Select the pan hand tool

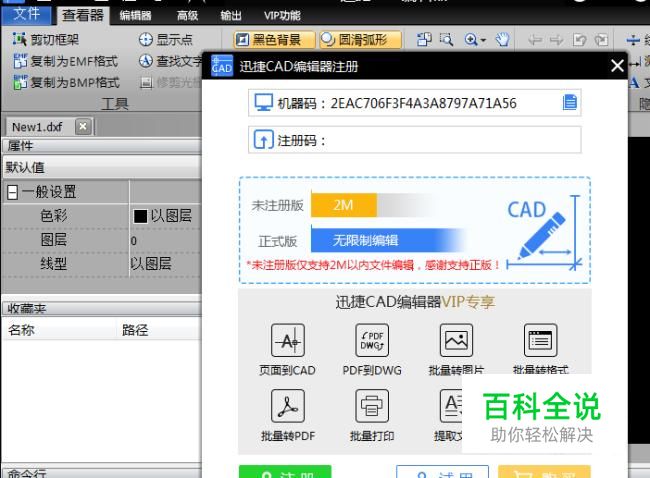[x=502, y=40]
